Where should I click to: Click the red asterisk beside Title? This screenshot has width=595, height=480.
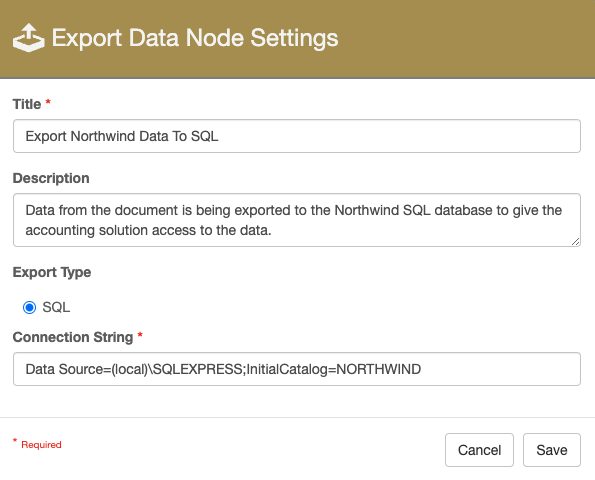coord(48,102)
